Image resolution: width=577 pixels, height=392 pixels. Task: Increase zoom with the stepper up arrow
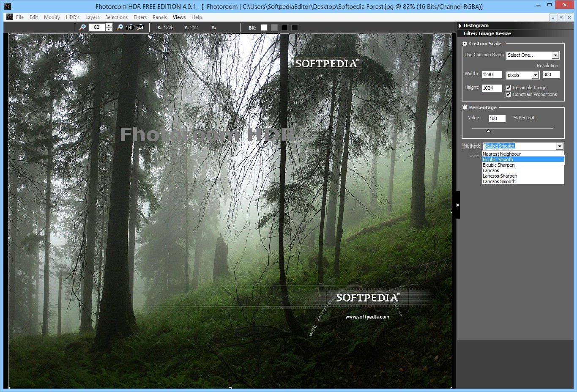[109, 25]
